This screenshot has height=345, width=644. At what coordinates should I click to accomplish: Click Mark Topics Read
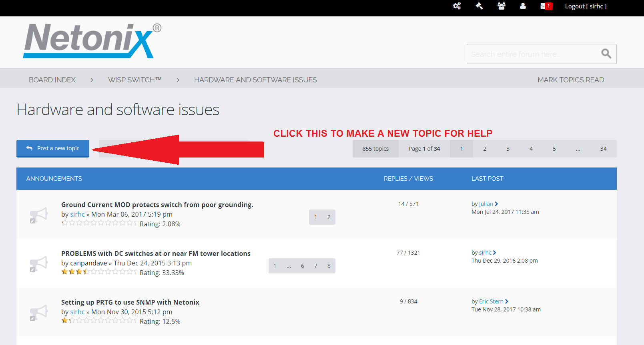[x=570, y=80]
